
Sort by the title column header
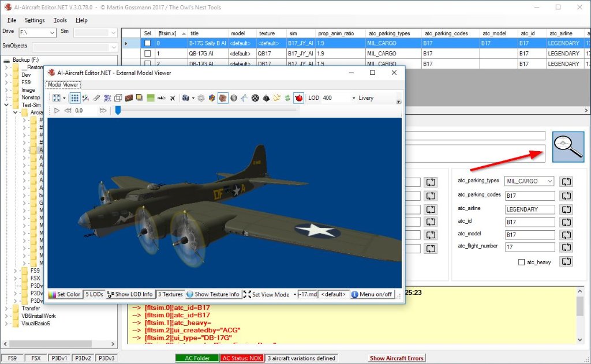point(207,33)
